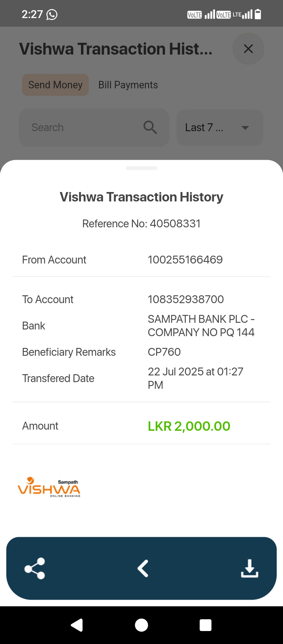
Task: Tap the From Account number 100255166469
Action: 185,260
